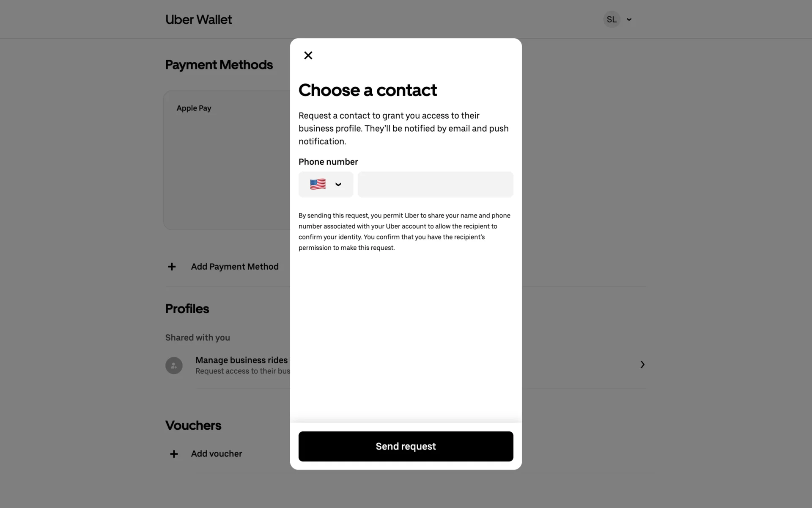Expand the account menu chevron beside SL

tap(629, 19)
